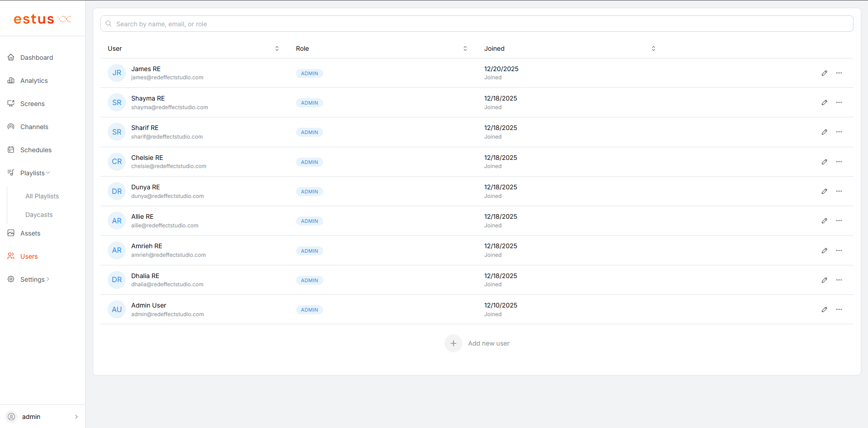The width and height of the screenshot is (868, 428).
Task: Open more options for Amrieh RE
Action: click(x=839, y=250)
